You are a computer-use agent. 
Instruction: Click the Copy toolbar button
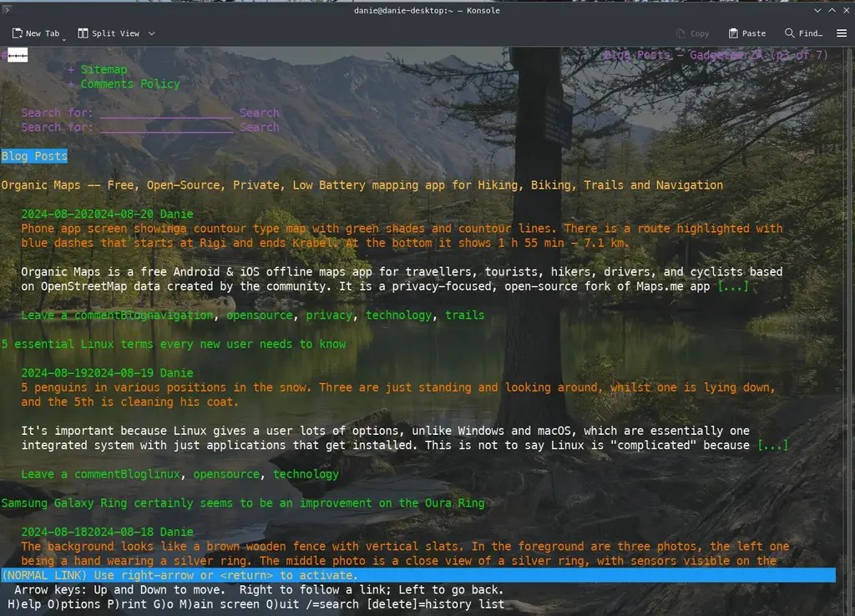(x=692, y=33)
